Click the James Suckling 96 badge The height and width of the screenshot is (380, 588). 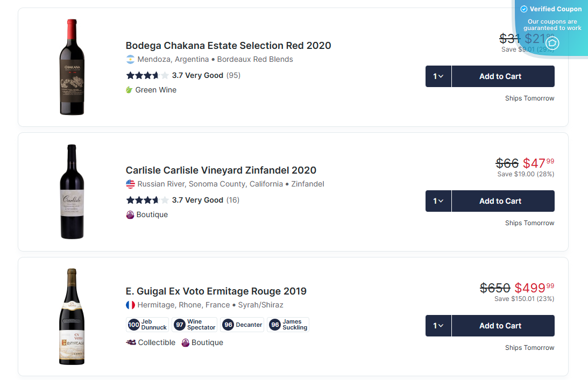pos(288,325)
